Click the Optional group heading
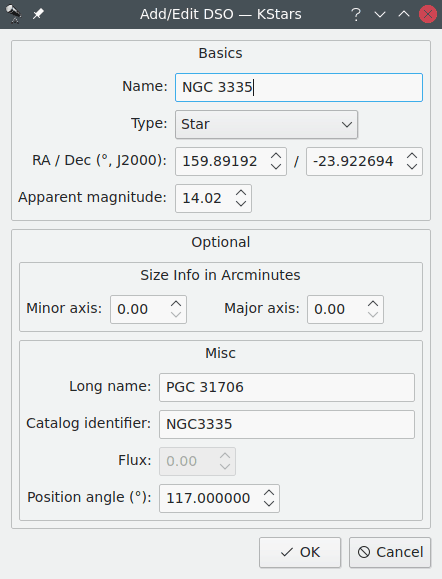The width and height of the screenshot is (442, 579). pyautogui.click(x=220, y=242)
